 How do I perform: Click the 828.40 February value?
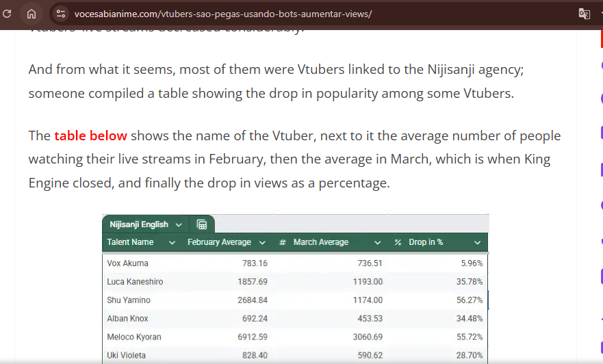click(255, 356)
